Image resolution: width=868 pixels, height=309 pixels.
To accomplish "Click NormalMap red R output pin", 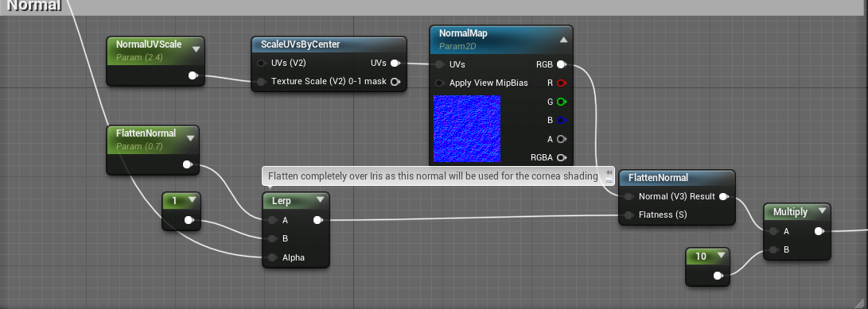I will click(x=562, y=83).
